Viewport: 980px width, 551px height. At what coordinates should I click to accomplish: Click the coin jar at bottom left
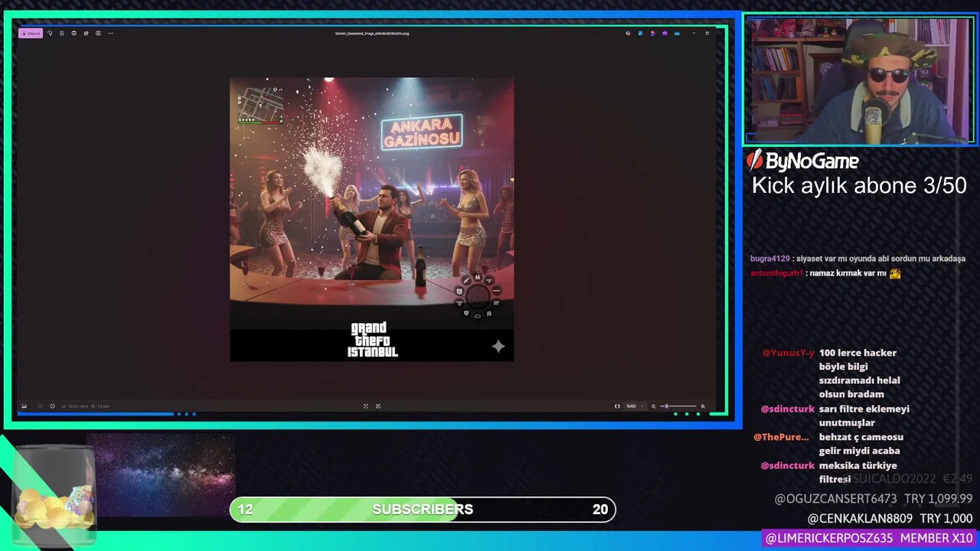coord(54,494)
